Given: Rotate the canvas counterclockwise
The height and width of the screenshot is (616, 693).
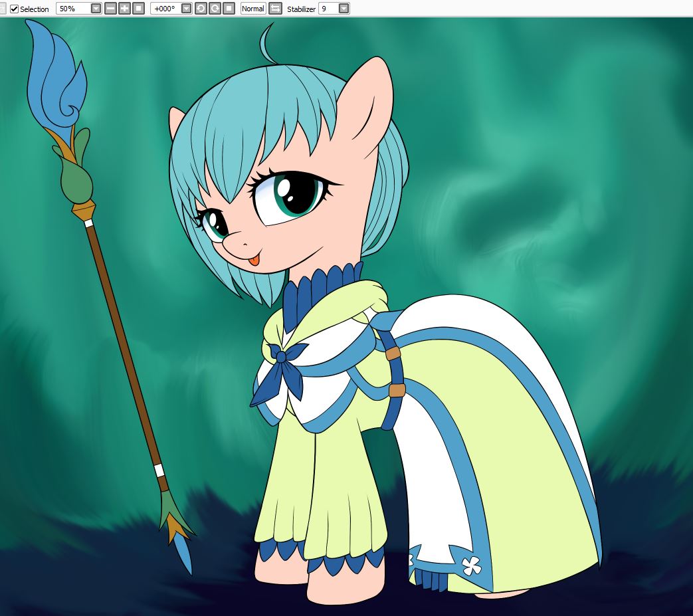Looking at the screenshot, I should pyautogui.click(x=201, y=9).
